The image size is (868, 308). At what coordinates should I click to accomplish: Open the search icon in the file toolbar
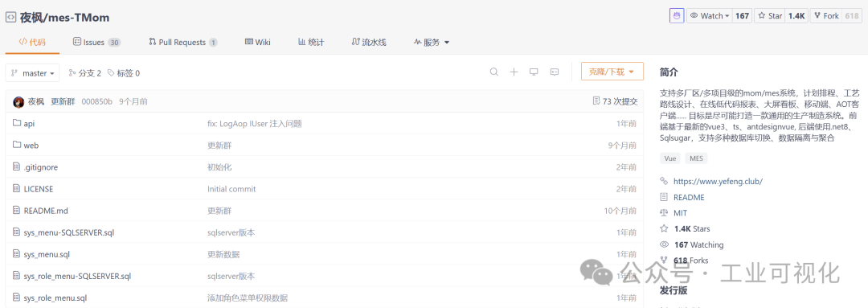pos(493,72)
